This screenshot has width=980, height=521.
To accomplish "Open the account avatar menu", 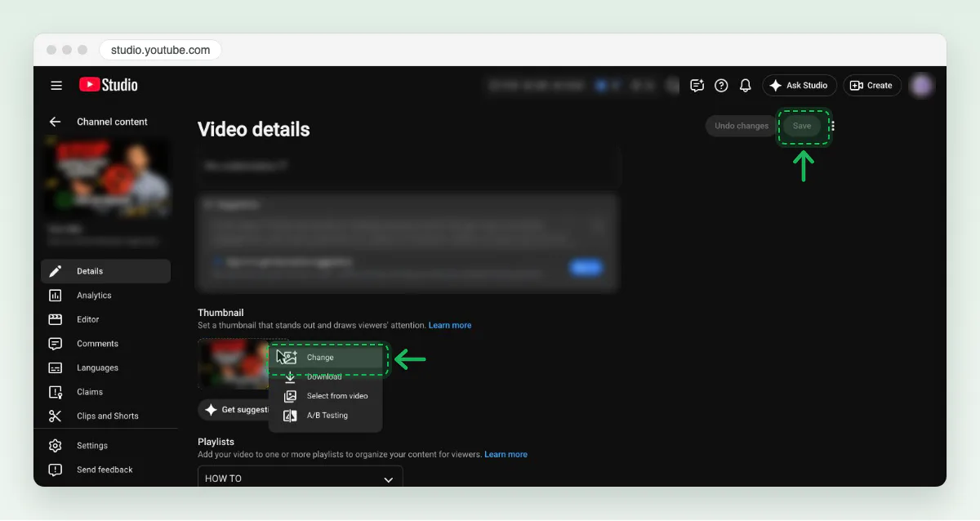I will pos(922,85).
